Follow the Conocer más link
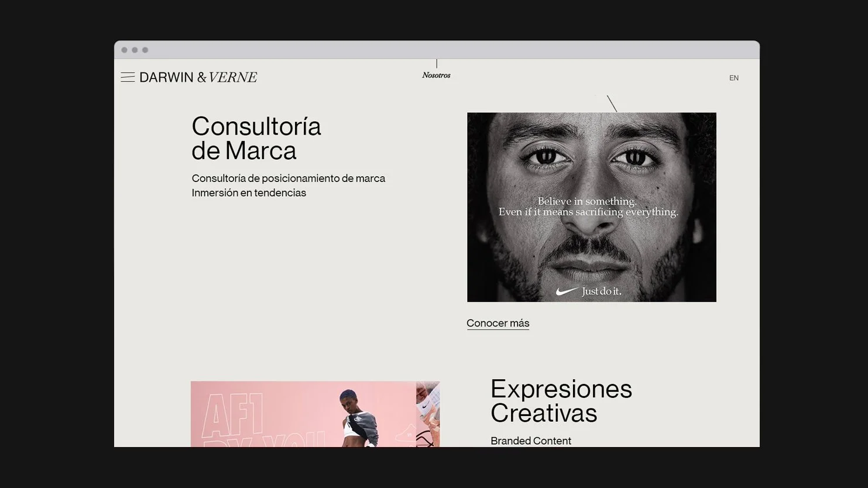The width and height of the screenshot is (868, 488). pyautogui.click(x=498, y=323)
